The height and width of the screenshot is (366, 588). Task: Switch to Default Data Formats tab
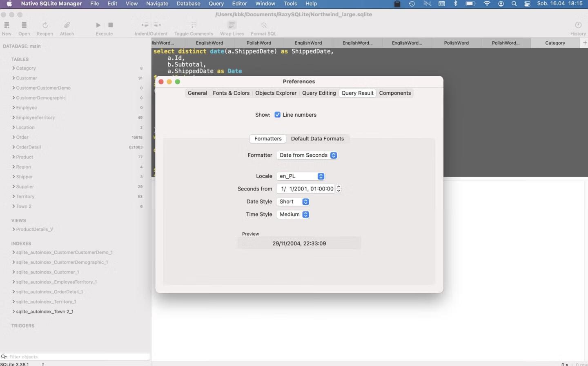pyautogui.click(x=317, y=139)
